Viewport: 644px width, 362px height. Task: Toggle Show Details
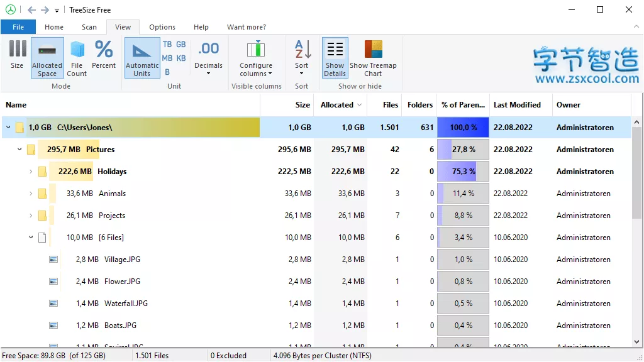pyautogui.click(x=335, y=57)
